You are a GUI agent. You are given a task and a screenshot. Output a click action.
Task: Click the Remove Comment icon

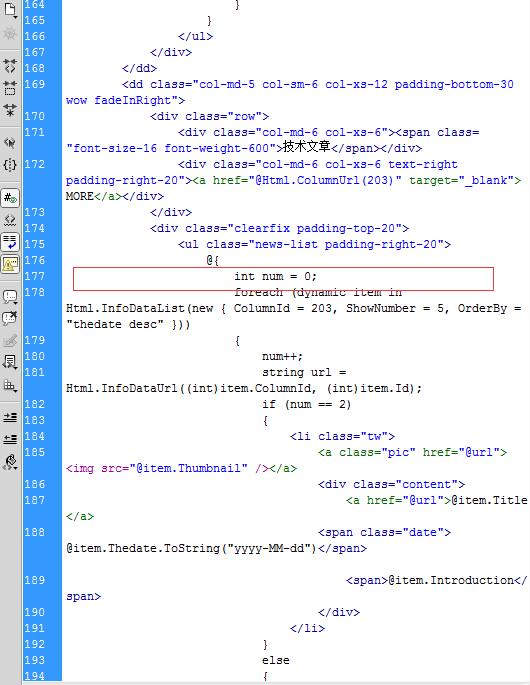pyautogui.click(x=10, y=318)
